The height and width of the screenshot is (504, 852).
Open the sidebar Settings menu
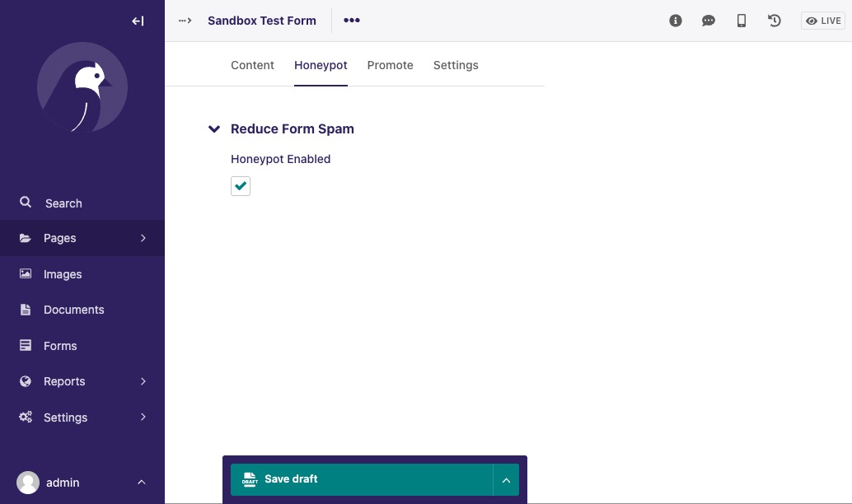click(x=82, y=417)
